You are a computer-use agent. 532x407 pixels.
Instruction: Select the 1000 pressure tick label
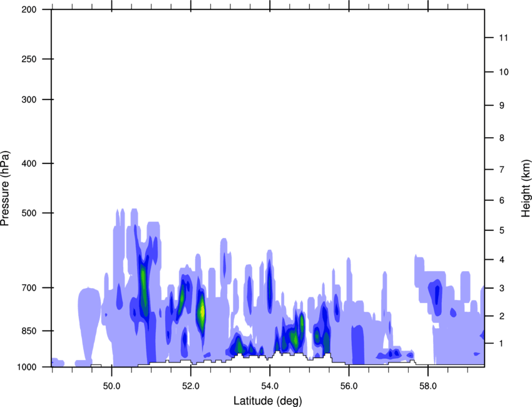(x=26, y=367)
